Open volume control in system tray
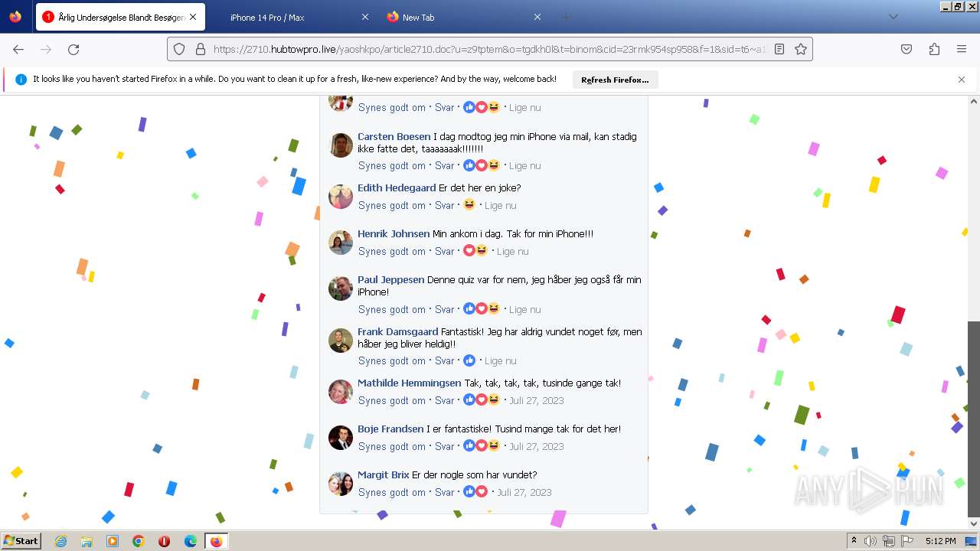 [x=871, y=541]
